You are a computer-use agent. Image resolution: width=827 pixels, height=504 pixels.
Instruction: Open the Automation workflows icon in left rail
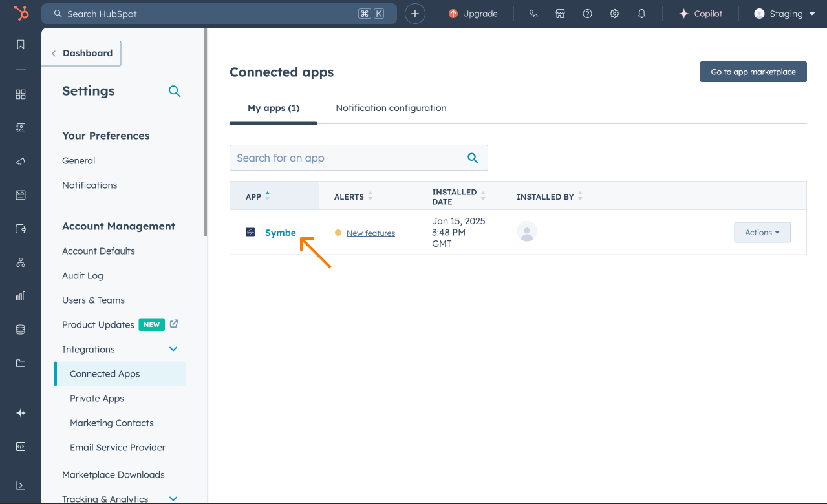click(21, 262)
